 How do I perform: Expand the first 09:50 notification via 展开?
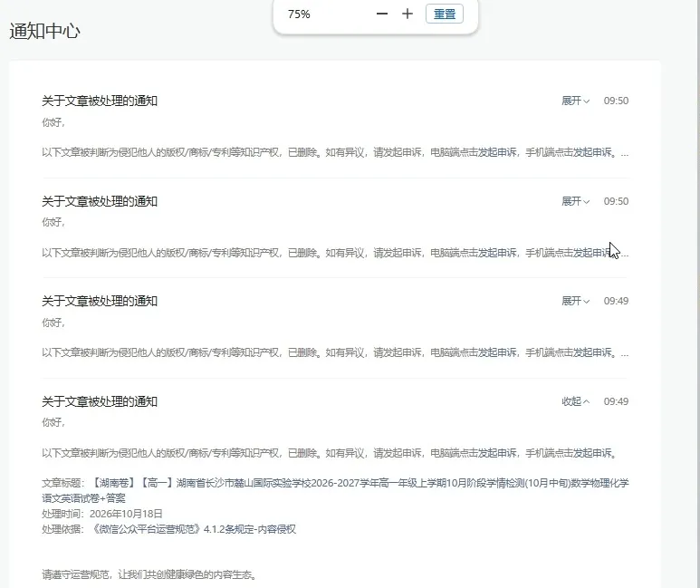[575, 101]
